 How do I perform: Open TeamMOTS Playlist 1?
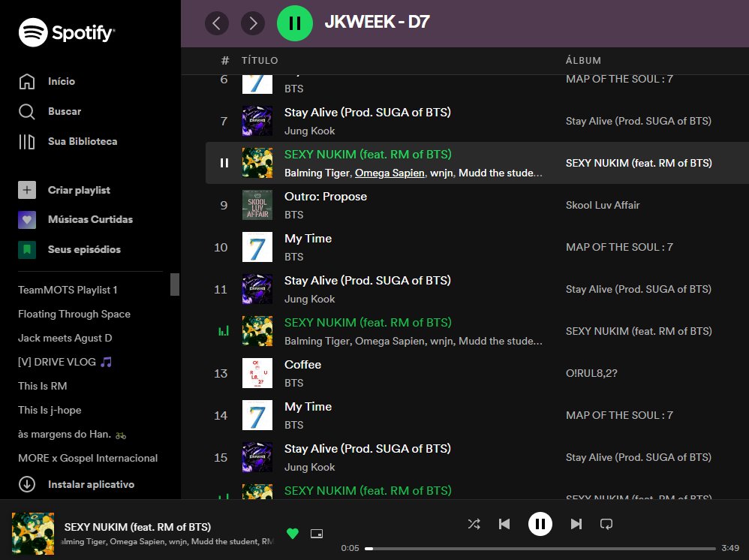(x=68, y=290)
